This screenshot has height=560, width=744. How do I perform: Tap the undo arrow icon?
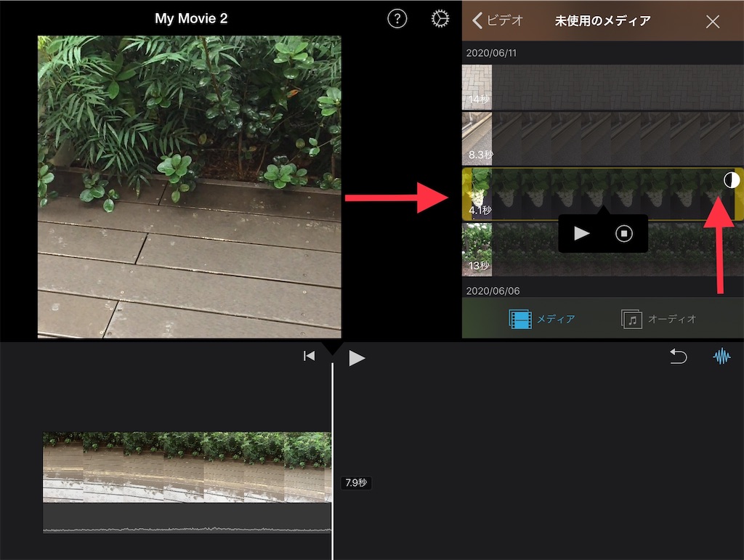click(x=679, y=357)
